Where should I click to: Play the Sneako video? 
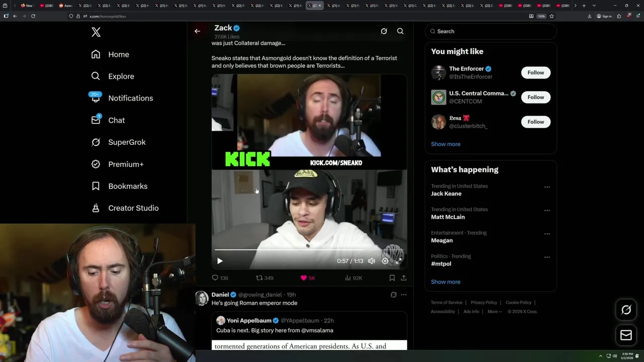tap(220, 261)
